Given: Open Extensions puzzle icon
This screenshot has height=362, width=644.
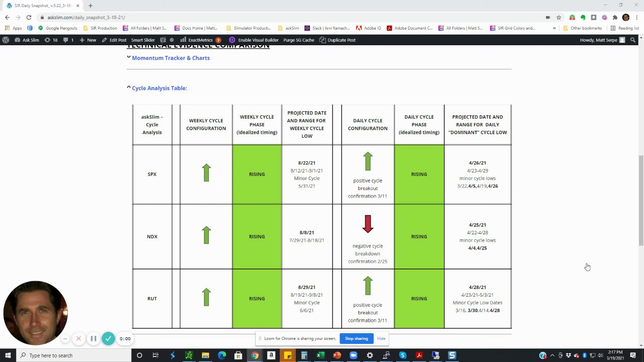Looking at the screenshot, I should tap(615, 17).
